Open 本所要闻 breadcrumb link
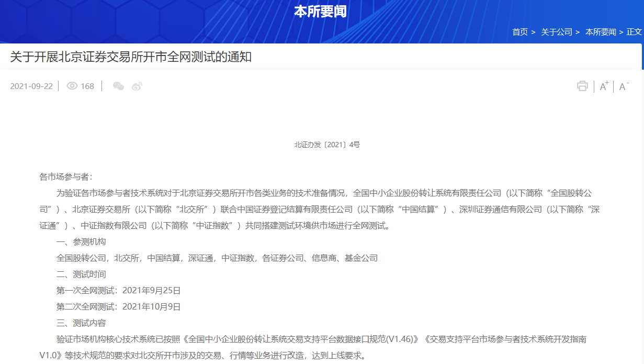The height and width of the screenshot is (364, 644). pyautogui.click(x=601, y=32)
